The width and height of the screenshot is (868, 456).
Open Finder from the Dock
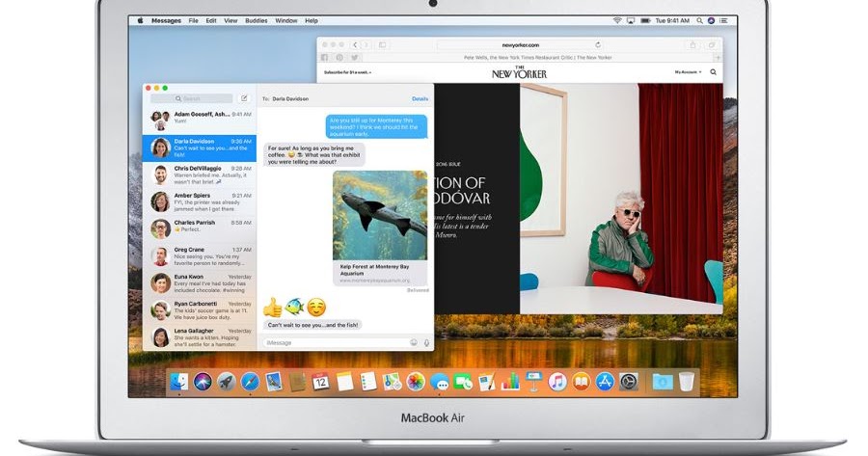[178, 382]
